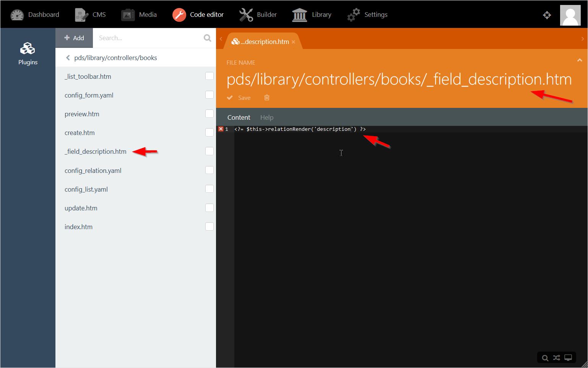588x368 pixels.
Task: Click the Add button
Action: (x=74, y=38)
